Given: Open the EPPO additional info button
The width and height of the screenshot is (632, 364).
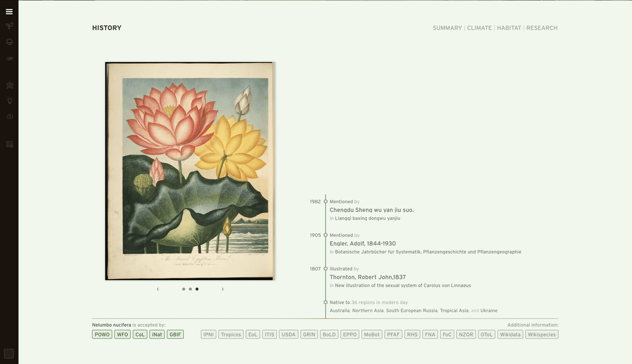Looking at the screenshot, I should click(x=349, y=335).
